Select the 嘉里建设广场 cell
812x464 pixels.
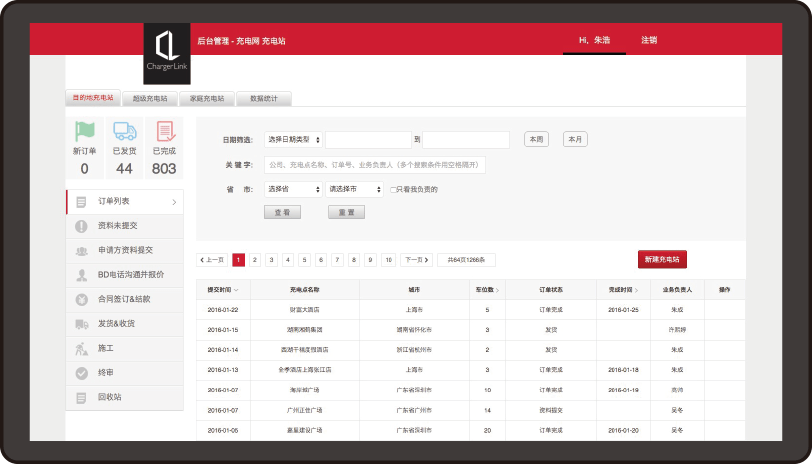tap(304, 430)
